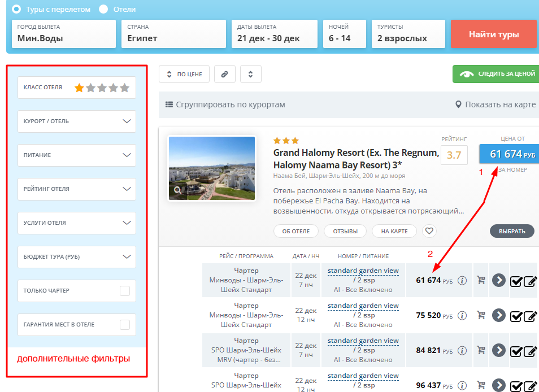Click the copy link chain icon
539x392 pixels.
tap(224, 74)
